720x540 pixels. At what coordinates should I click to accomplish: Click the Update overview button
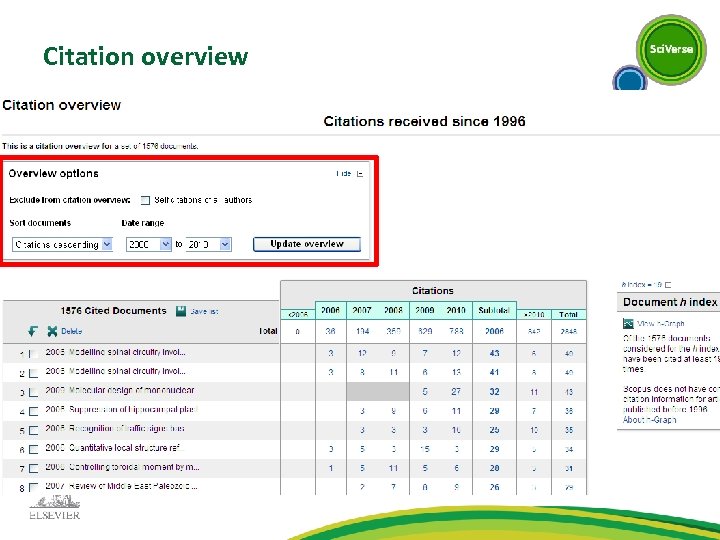(x=307, y=244)
